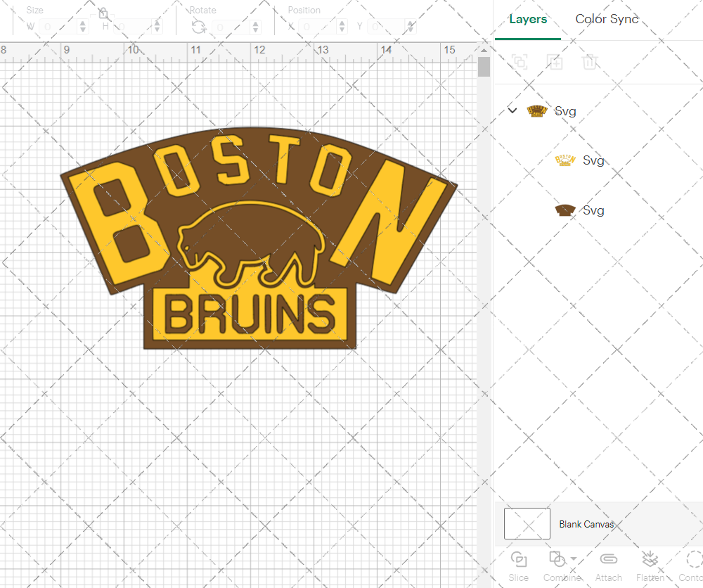Click the Flatten tool

pos(650,566)
